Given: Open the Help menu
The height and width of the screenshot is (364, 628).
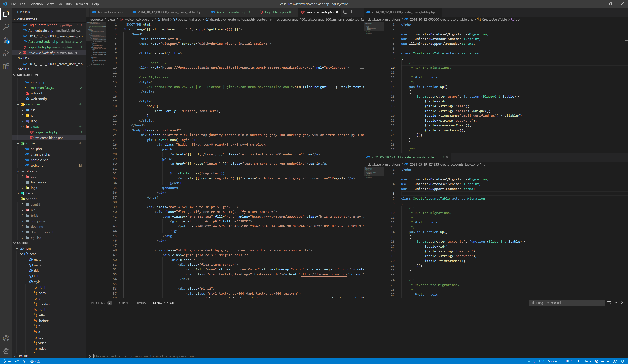Looking at the screenshot, I should click(95, 4).
